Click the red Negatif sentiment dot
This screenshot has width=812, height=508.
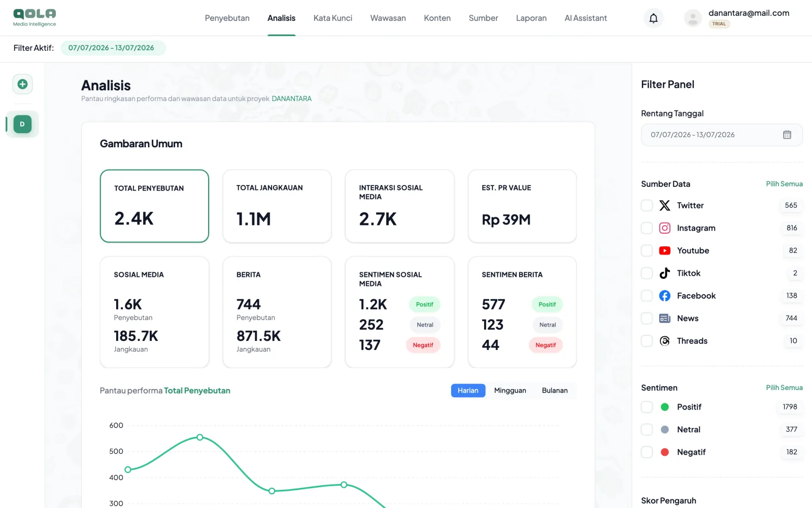(665, 452)
